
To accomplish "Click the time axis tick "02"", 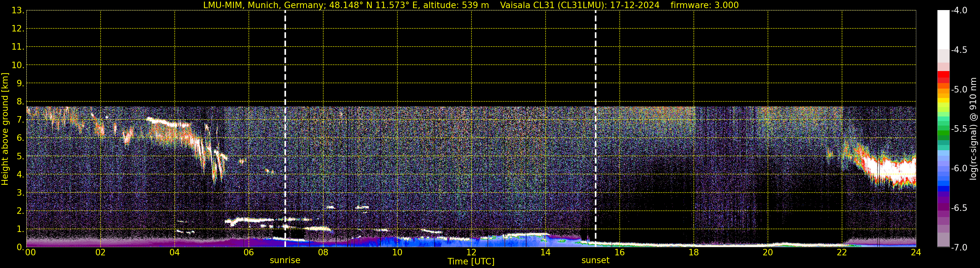I will [x=100, y=252].
